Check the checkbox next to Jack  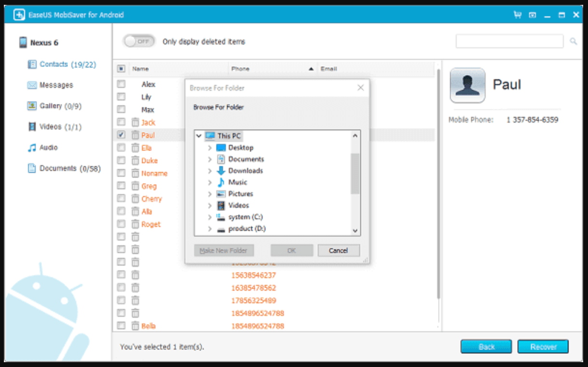121,122
